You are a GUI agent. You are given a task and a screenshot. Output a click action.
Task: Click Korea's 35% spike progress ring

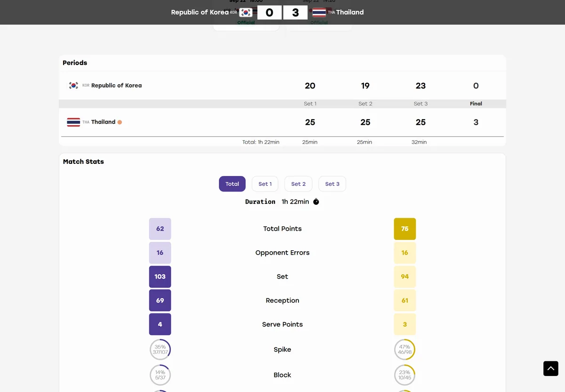tap(160, 350)
